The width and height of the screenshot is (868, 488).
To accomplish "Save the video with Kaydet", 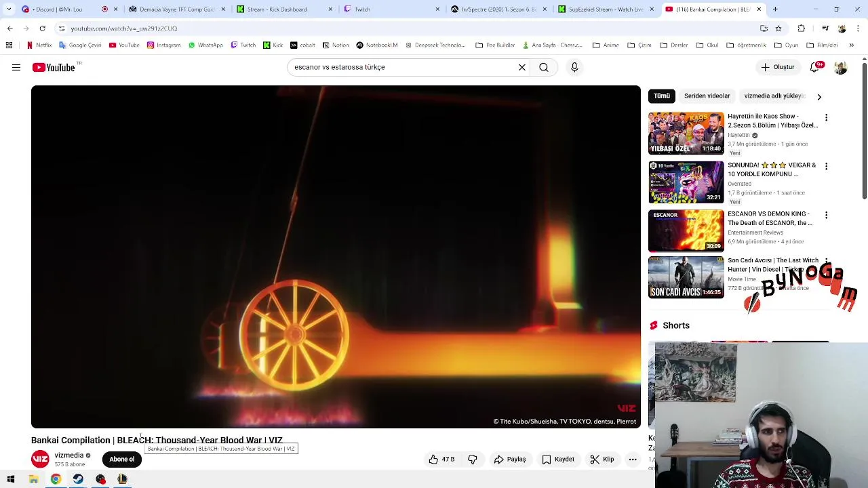I will click(558, 460).
